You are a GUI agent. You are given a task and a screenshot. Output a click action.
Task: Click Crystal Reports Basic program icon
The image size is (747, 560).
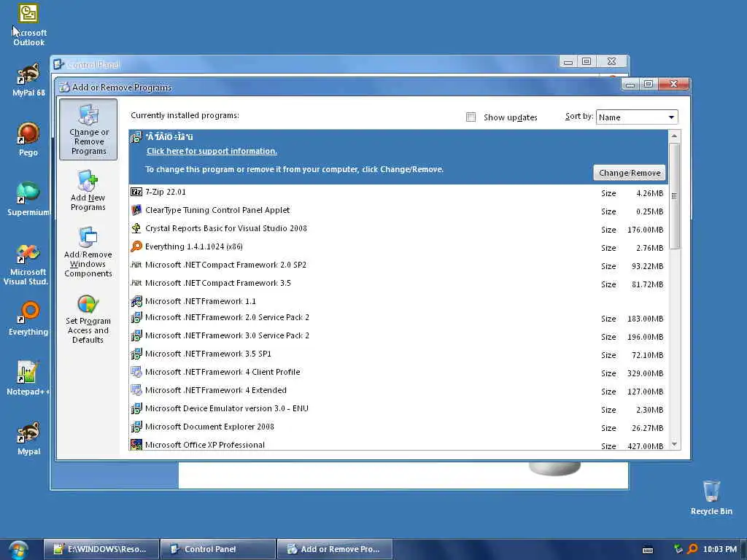click(x=136, y=228)
